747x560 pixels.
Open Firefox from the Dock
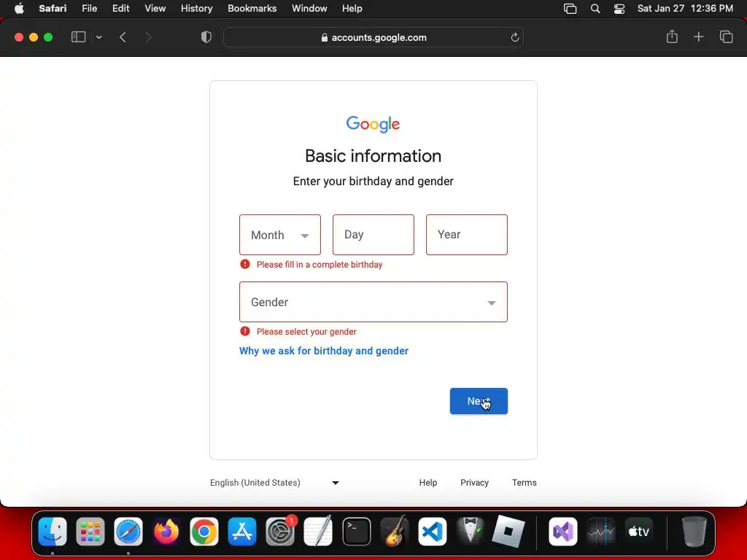pyautogui.click(x=166, y=532)
